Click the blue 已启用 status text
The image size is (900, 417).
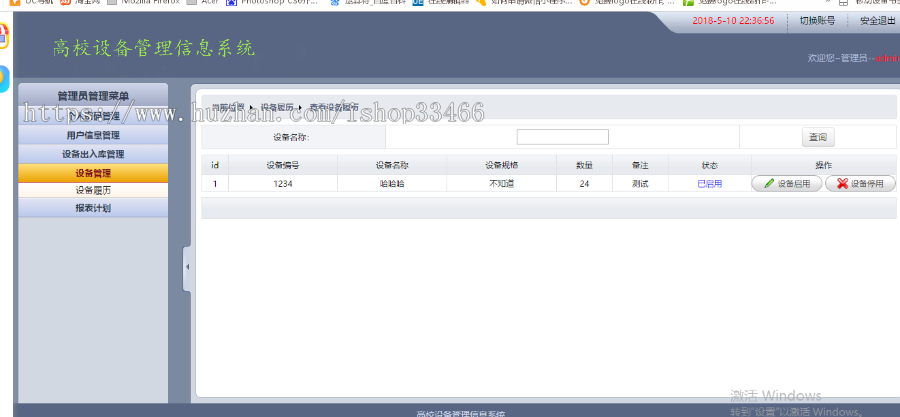coord(709,184)
